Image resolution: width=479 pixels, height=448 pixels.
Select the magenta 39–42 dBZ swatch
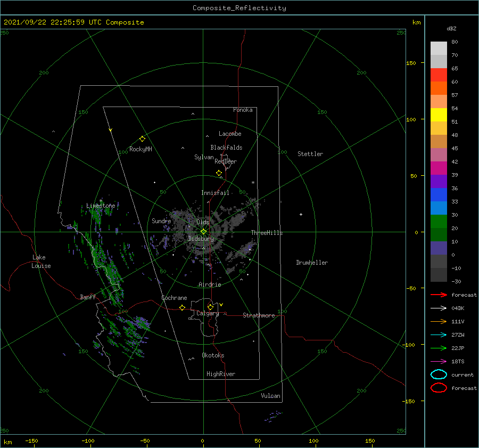[x=439, y=168]
